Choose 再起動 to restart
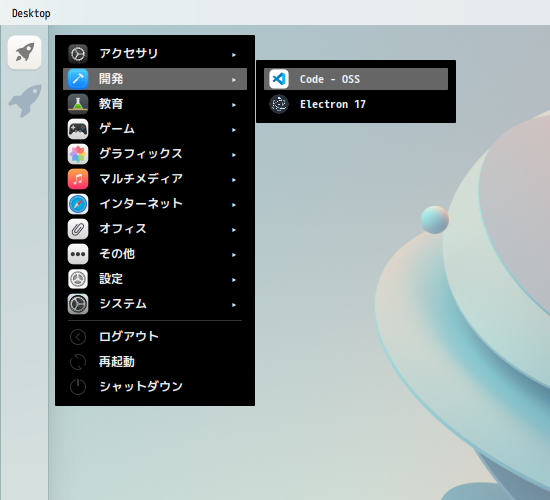550x500 pixels. 155,362
